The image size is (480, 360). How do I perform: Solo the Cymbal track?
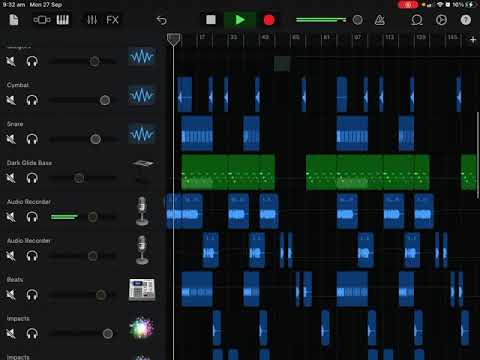coord(32,100)
